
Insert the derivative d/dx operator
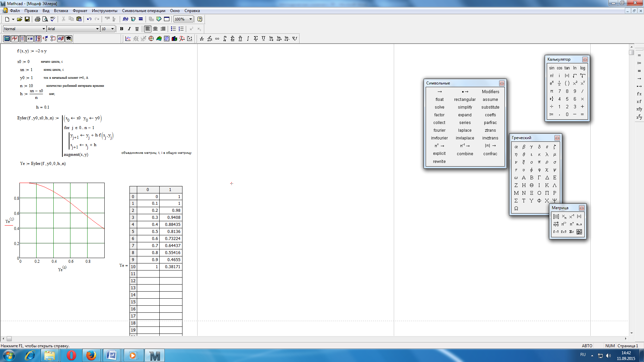[202, 39]
